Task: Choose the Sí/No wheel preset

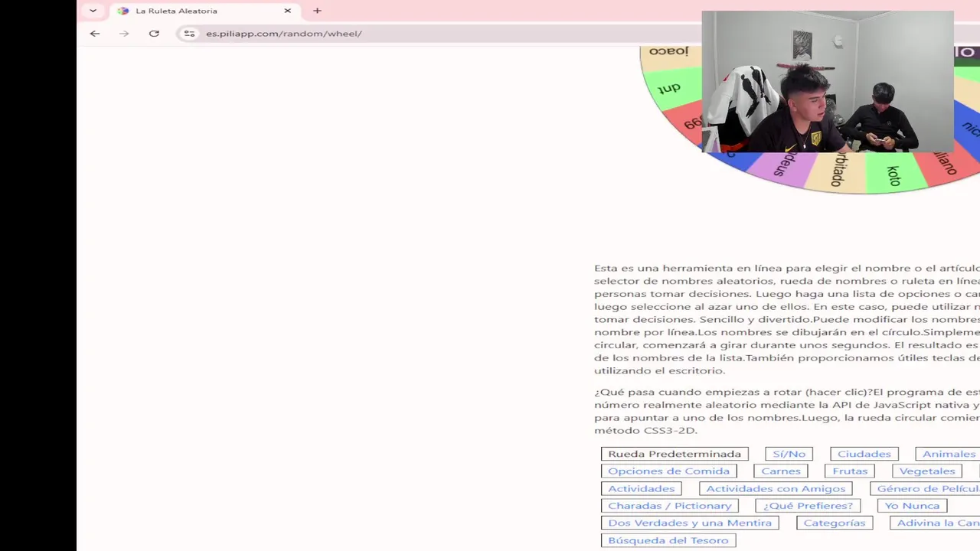Action: click(x=789, y=454)
